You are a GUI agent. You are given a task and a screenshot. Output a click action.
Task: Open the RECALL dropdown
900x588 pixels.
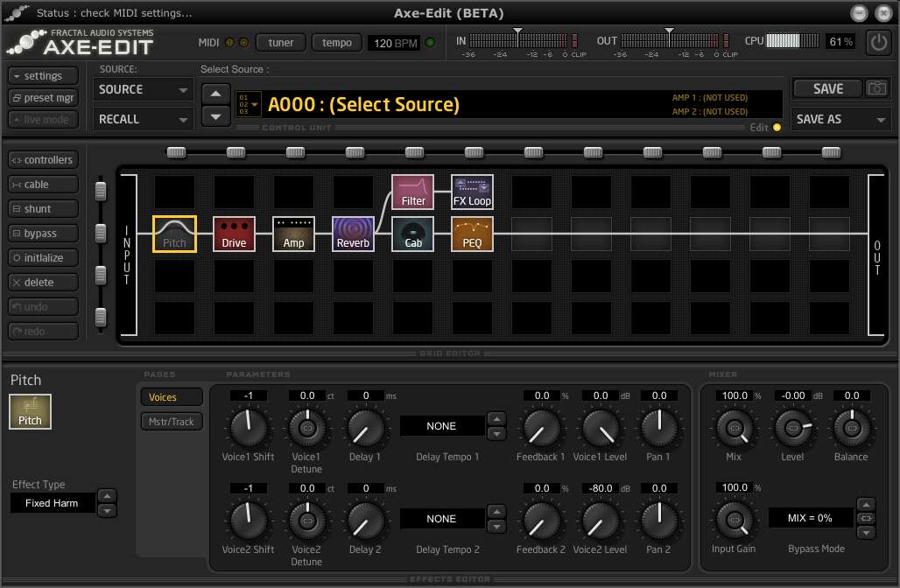click(x=144, y=119)
